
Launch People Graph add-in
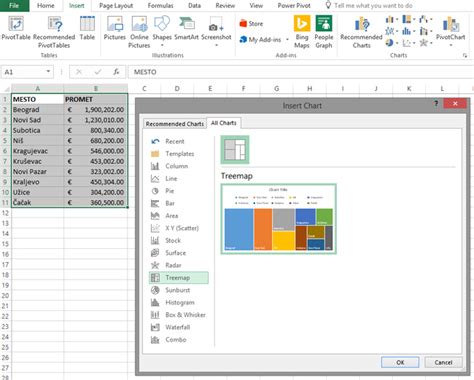tap(324, 32)
